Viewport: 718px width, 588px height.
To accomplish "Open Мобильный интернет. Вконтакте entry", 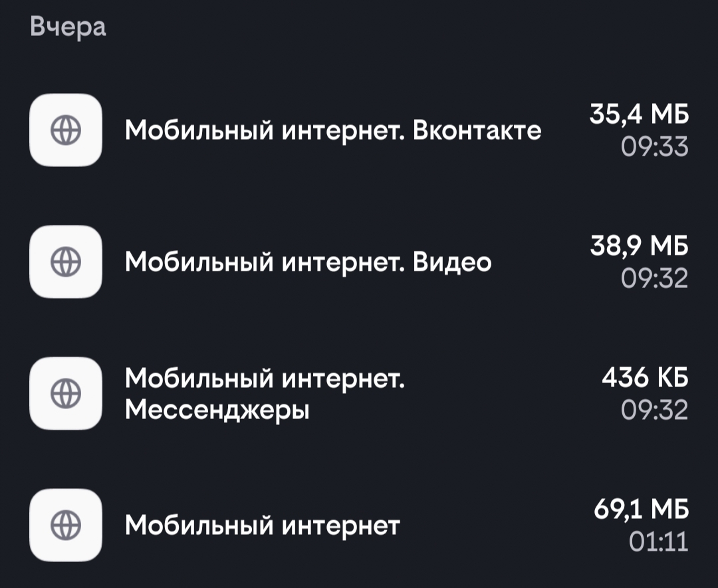I will [x=359, y=130].
